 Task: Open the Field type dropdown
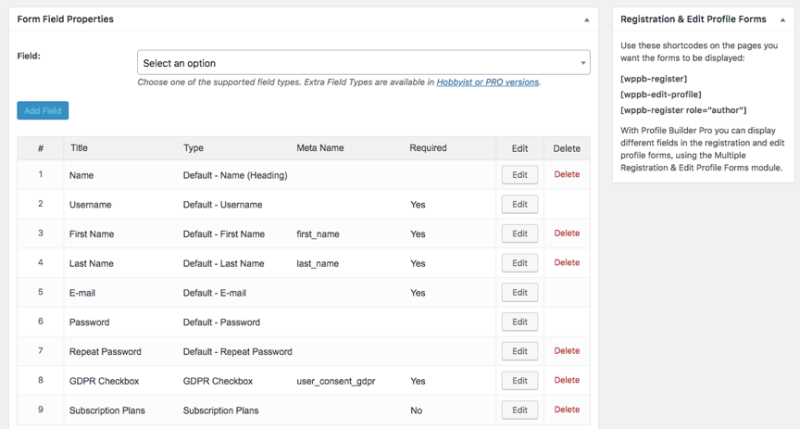click(363, 63)
